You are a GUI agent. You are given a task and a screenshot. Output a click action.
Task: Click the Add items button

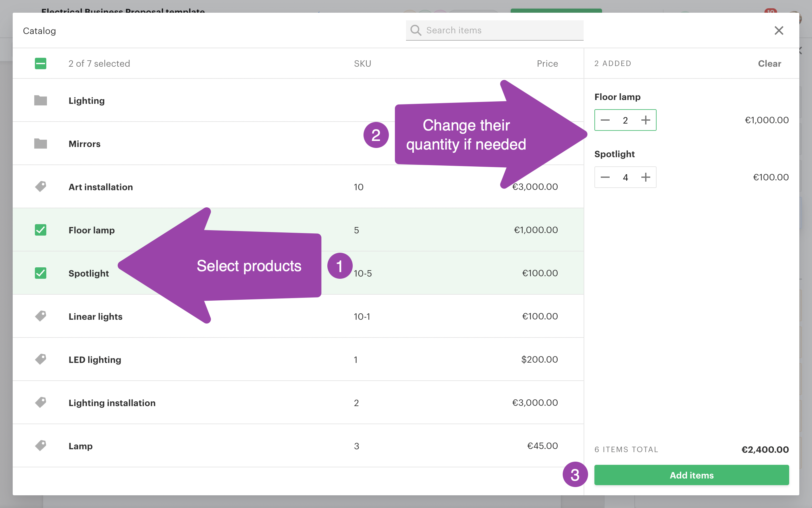coord(691,475)
